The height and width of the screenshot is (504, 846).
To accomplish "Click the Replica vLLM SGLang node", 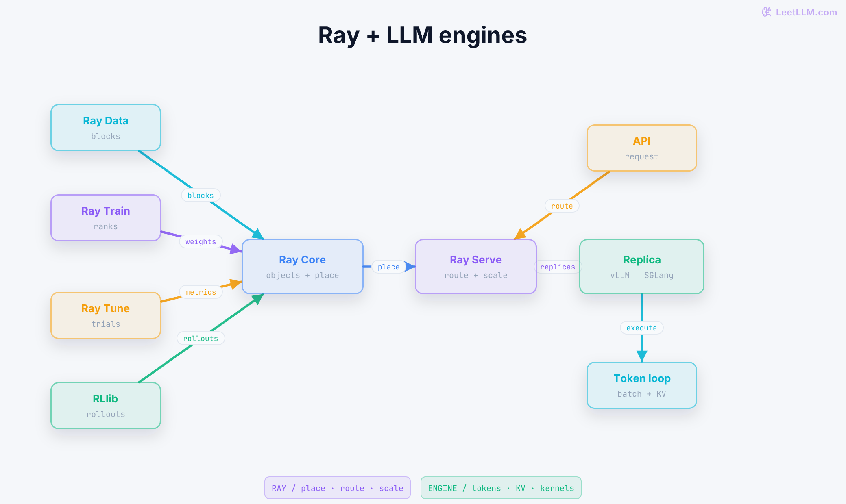I will 642,267.
